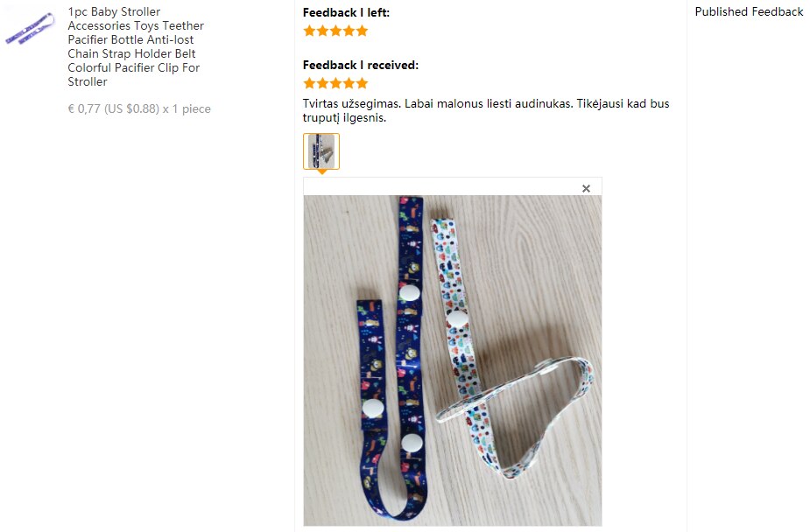Click the review photo thumbnail
The width and height of the screenshot is (810, 532).
(x=321, y=151)
